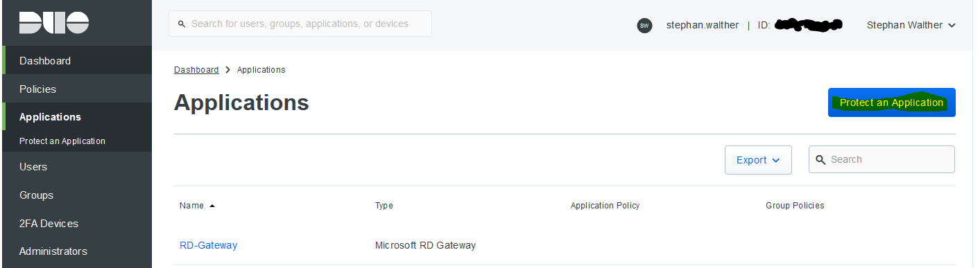Focus the applications Search input field
This screenshot has width=980, height=268.
click(882, 159)
